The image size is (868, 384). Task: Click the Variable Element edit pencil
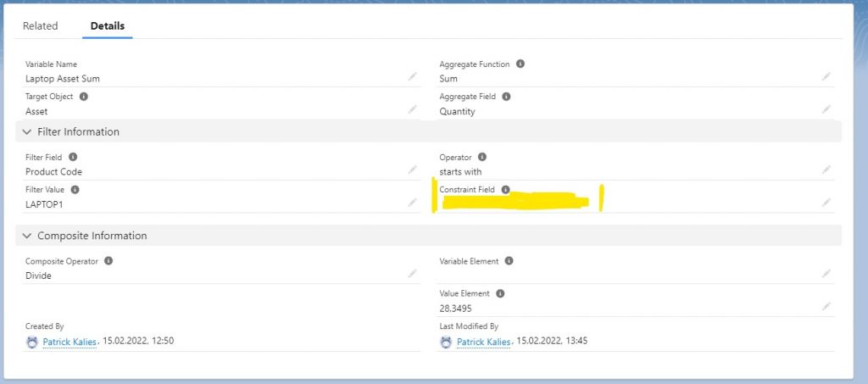pos(826,273)
